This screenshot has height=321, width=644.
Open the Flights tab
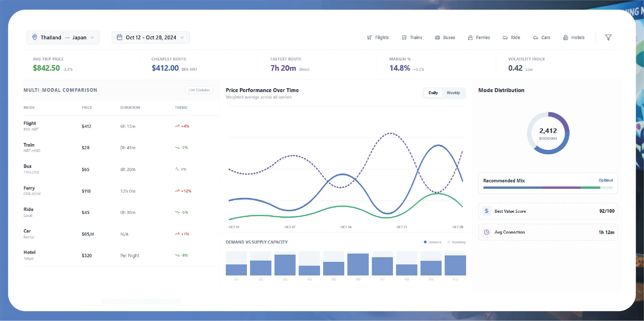click(378, 38)
